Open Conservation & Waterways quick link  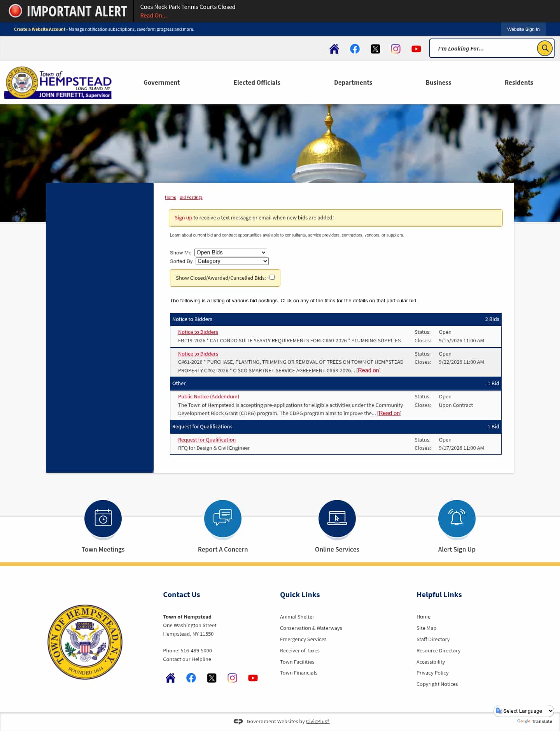coord(311,628)
